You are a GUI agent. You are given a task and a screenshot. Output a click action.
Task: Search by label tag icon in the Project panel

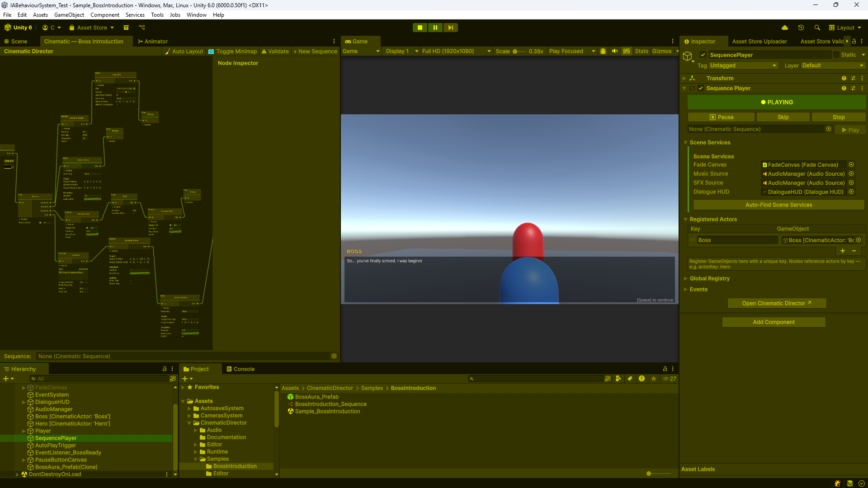(x=630, y=379)
